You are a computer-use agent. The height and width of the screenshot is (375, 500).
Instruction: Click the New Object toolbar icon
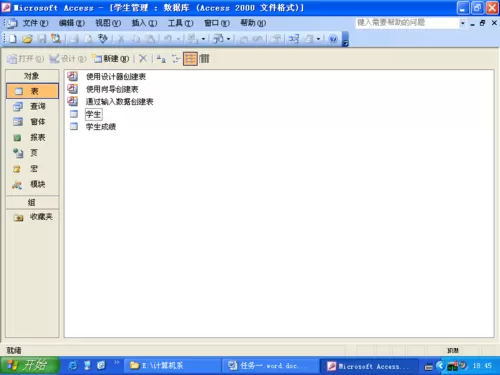[x=309, y=39]
